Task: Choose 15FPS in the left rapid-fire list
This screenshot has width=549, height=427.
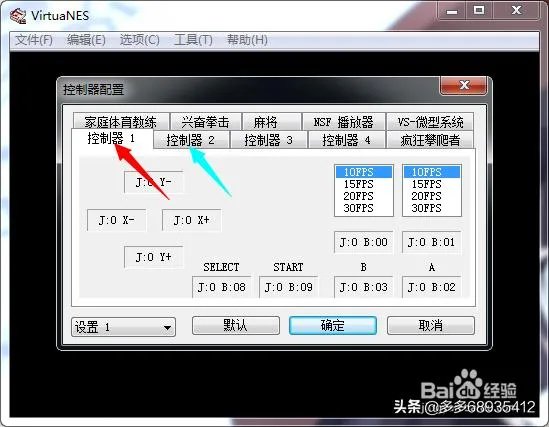Action: (x=363, y=184)
